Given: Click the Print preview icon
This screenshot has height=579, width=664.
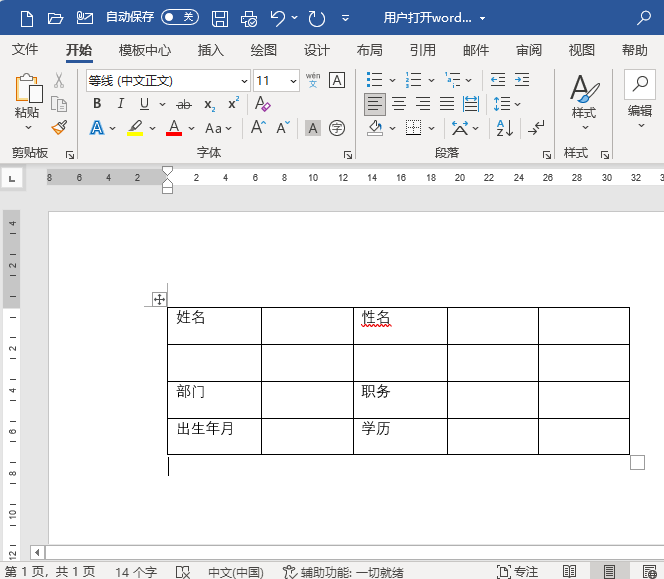Looking at the screenshot, I should [x=249, y=19].
